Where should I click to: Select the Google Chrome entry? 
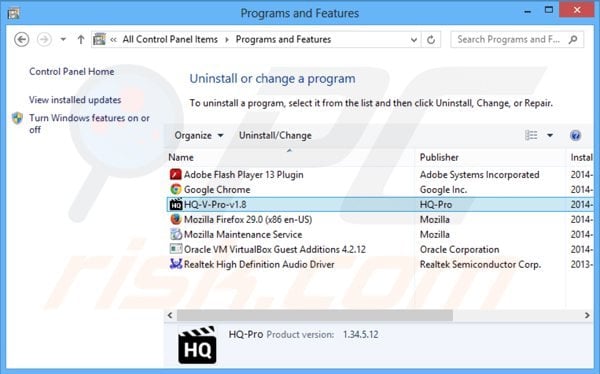coord(217,189)
